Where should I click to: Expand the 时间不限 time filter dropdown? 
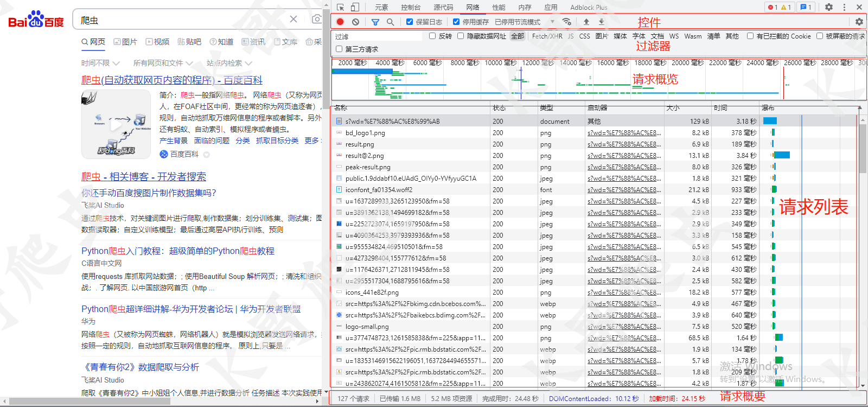(x=100, y=63)
